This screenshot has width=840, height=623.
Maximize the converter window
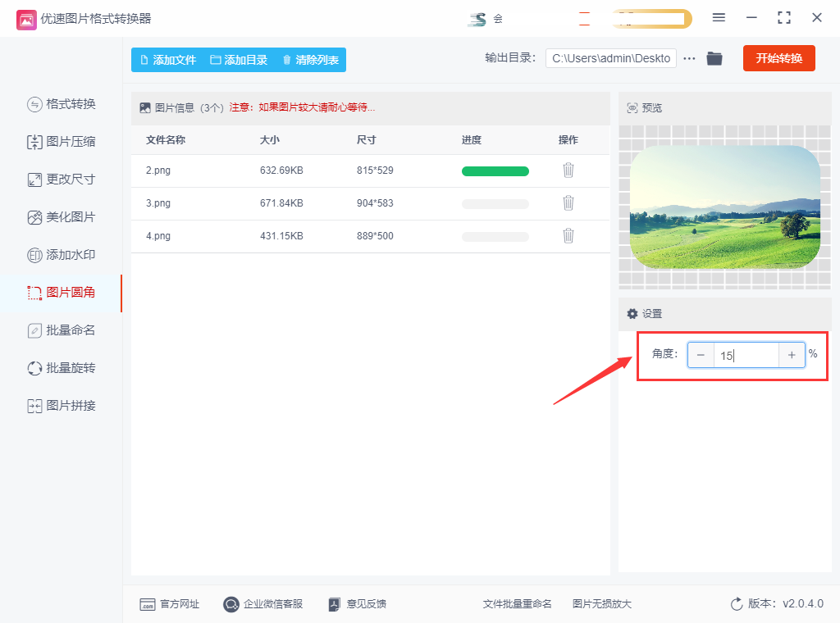click(783, 18)
